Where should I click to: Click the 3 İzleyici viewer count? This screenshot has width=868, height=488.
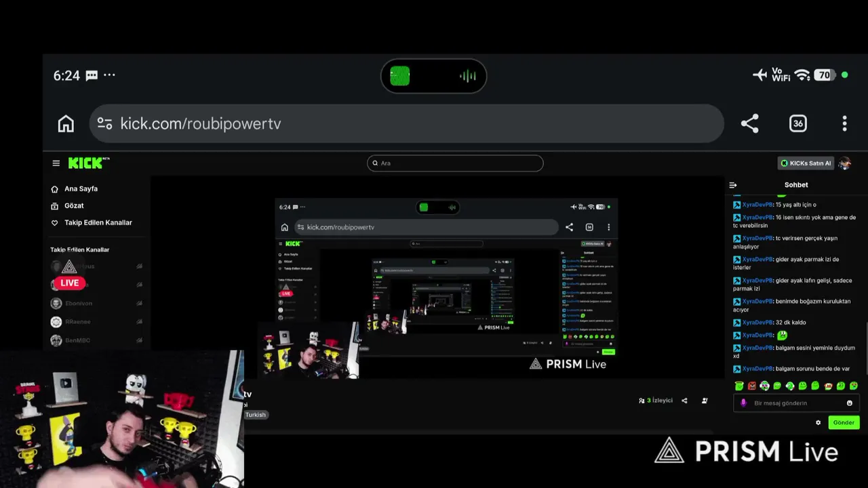click(656, 401)
